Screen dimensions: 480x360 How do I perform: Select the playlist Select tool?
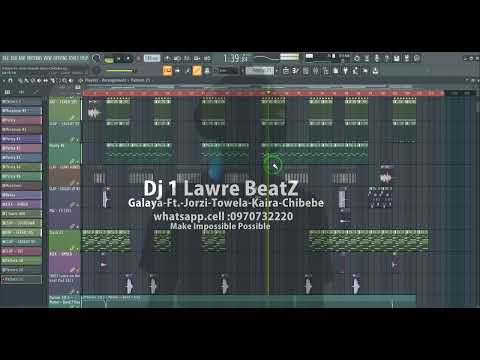point(58,80)
